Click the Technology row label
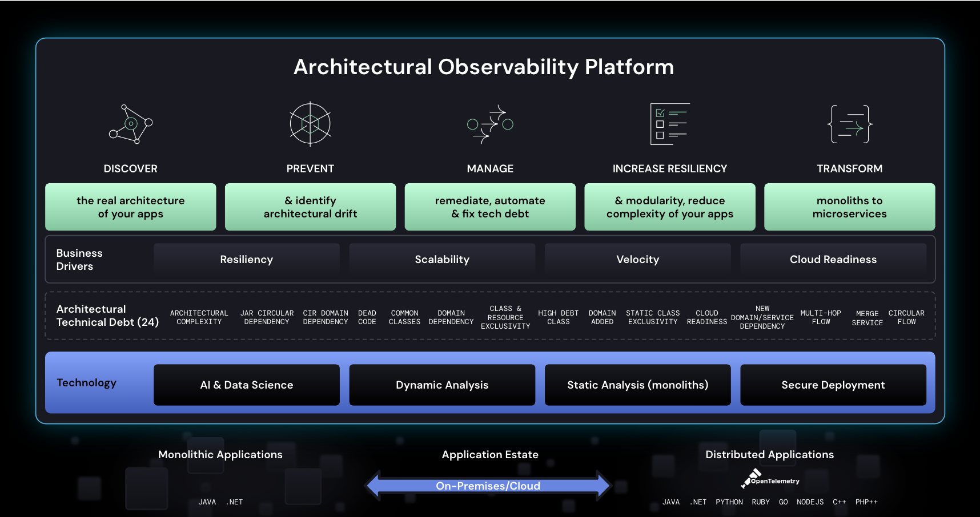The image size is (980, 517). click(86, 383)
